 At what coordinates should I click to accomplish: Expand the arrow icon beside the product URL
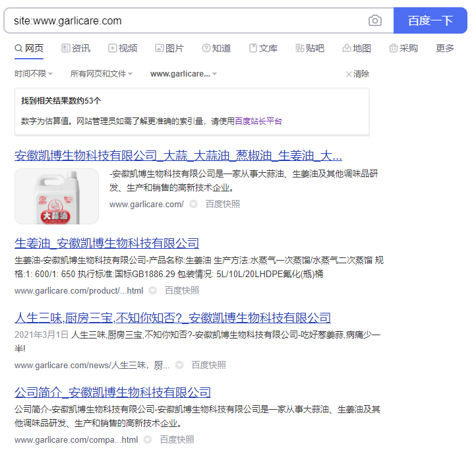click(x=153, y=291)
